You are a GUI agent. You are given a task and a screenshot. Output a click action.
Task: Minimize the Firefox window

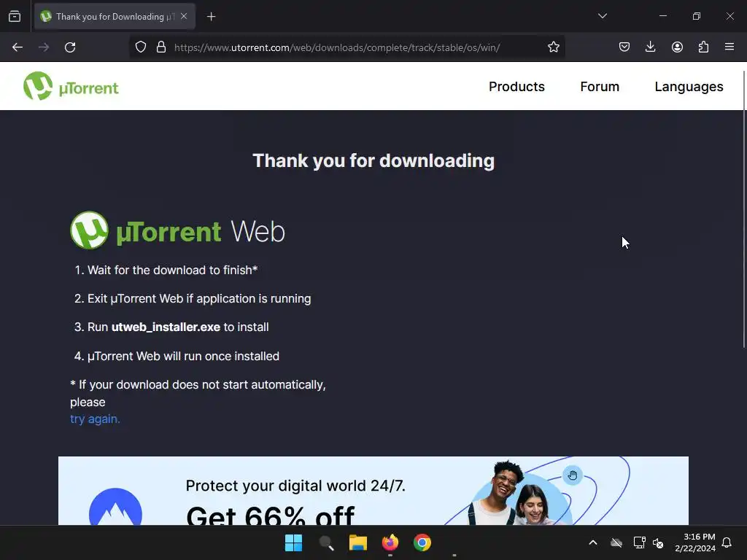click(x=662, y=16)
